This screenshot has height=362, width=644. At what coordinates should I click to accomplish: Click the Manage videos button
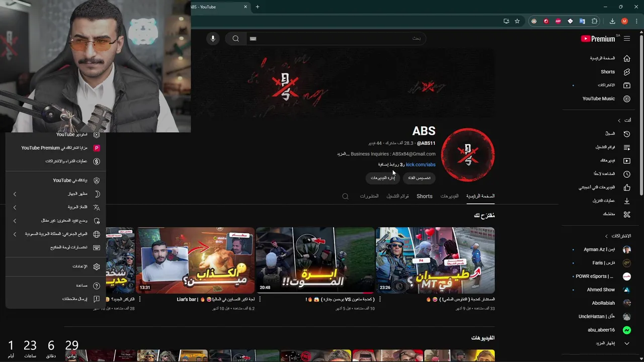click(x=383, y=177)
